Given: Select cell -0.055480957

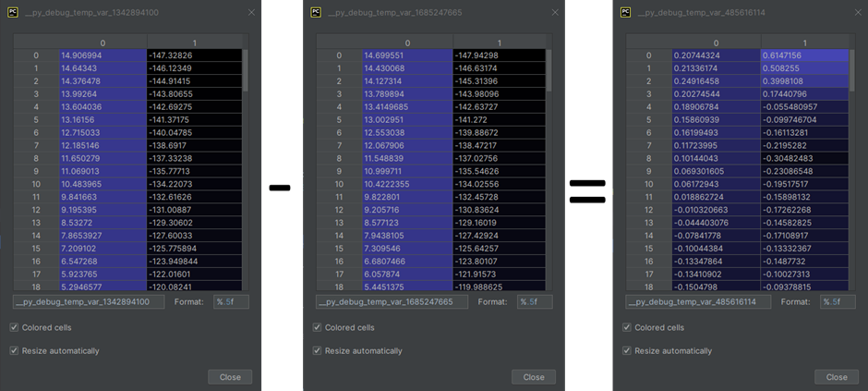Looking at the screenshot, I should coord(804,107).
